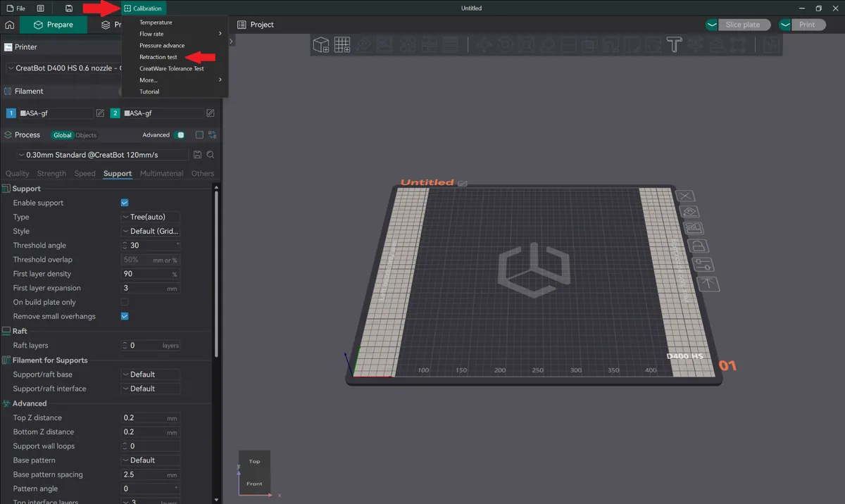
Task: Click the plate lock icon
Action: pos(697,246)
